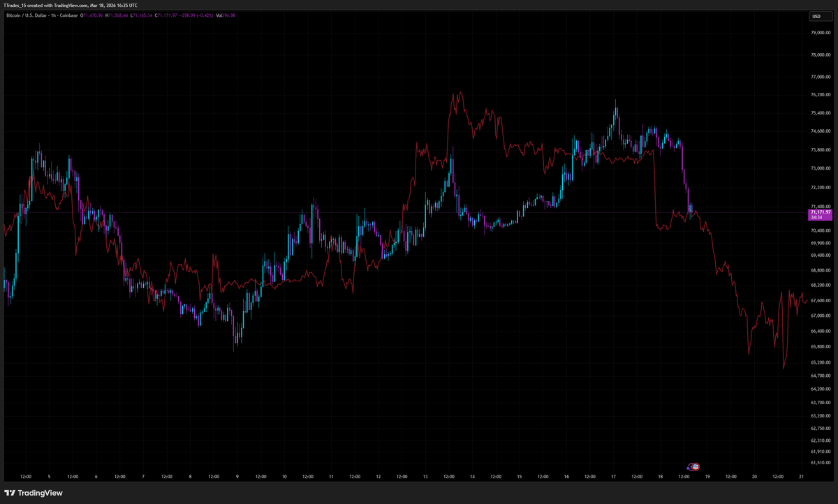
Task: Click the open value 71,470.96 in the legend
Action: [93, 15]
